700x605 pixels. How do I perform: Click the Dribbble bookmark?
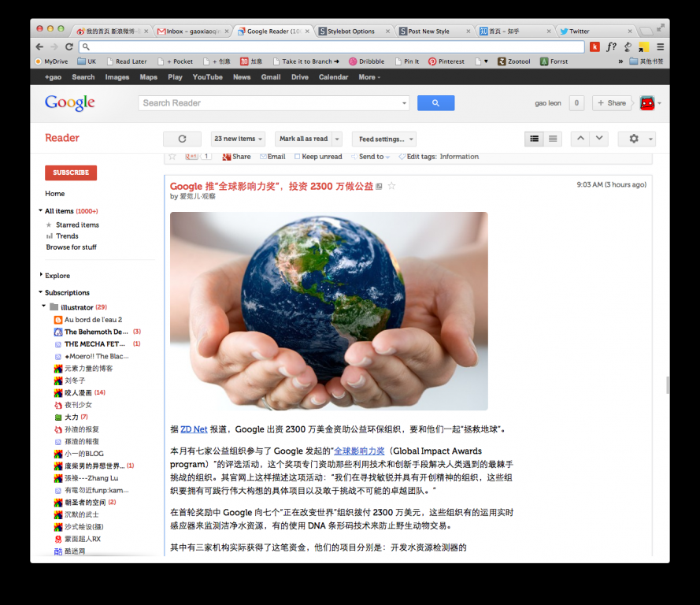click(366, 61)
